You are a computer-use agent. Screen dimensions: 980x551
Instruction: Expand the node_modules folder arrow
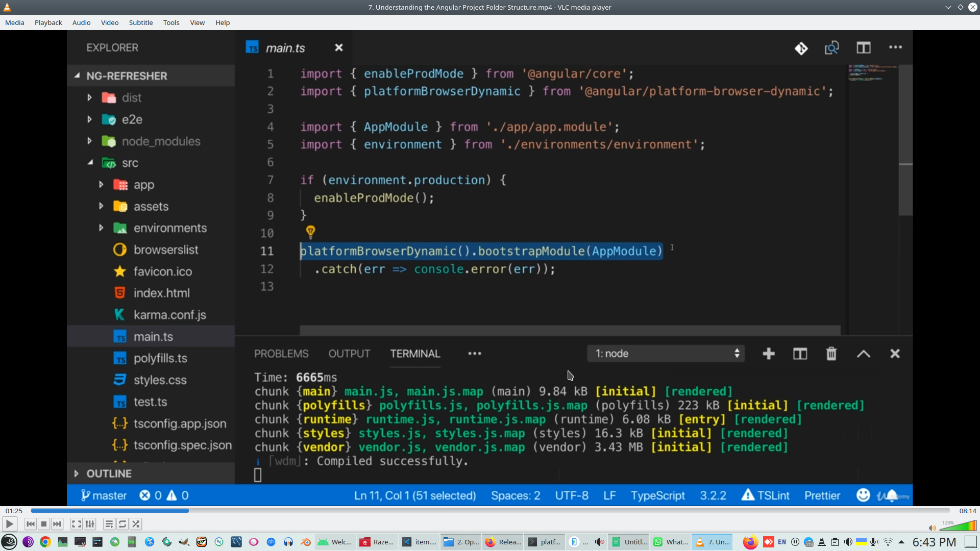coord(90,141)
